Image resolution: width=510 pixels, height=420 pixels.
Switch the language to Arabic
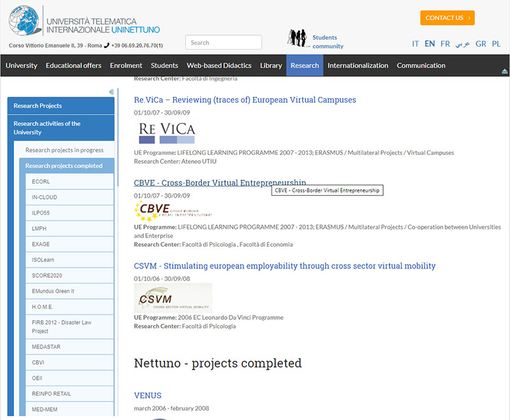[462, 44]
